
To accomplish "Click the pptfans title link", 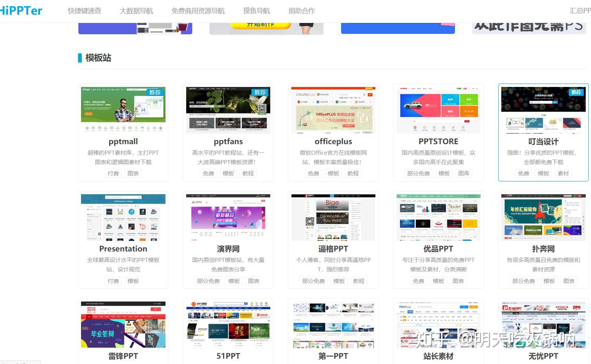I will point(228,142).
